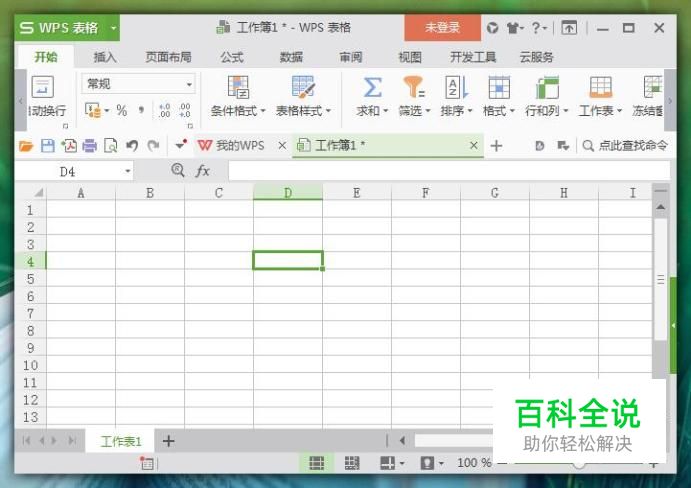Click the Filter funnel icon

tap(414, 86)
